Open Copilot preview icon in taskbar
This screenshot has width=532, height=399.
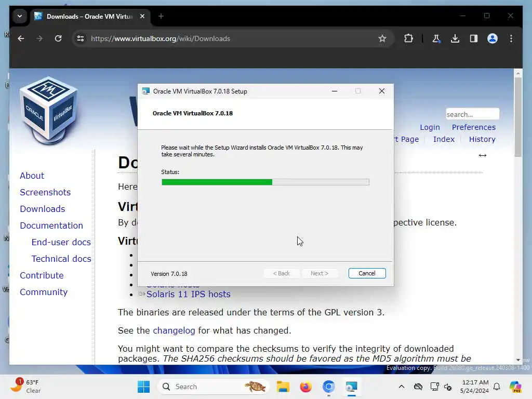[515, 387]
